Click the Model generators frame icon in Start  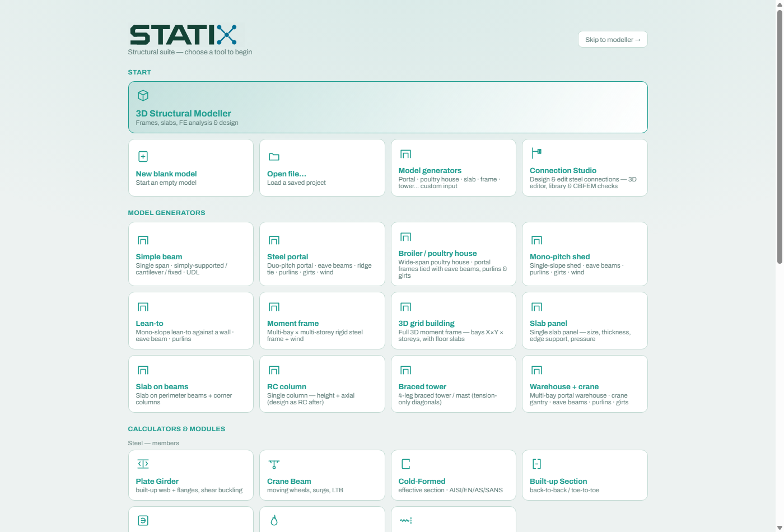[406, 154]
